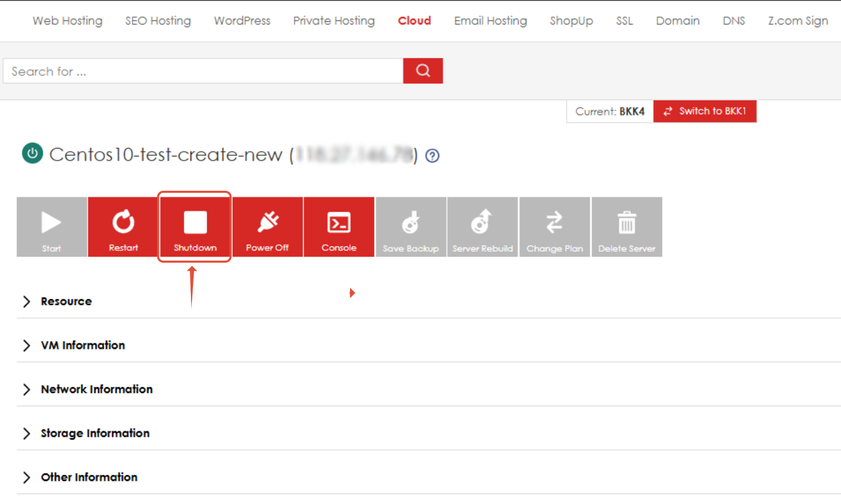Open the Web Hosting menu
The width and height of the screenshot is (841, 504).
(x=67, y=21)
